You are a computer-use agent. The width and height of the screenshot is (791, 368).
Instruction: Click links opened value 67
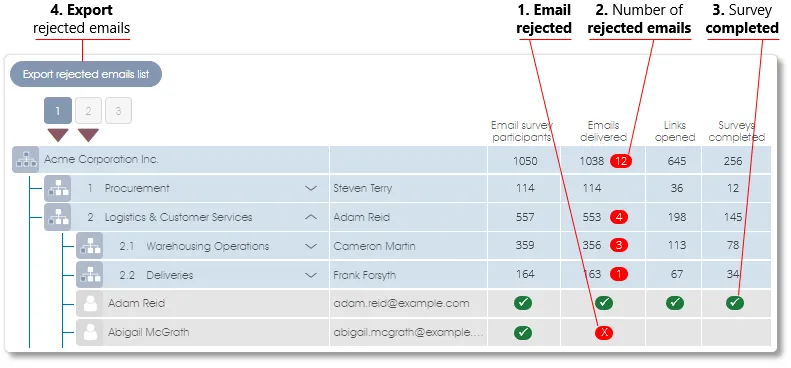point(676,274)
